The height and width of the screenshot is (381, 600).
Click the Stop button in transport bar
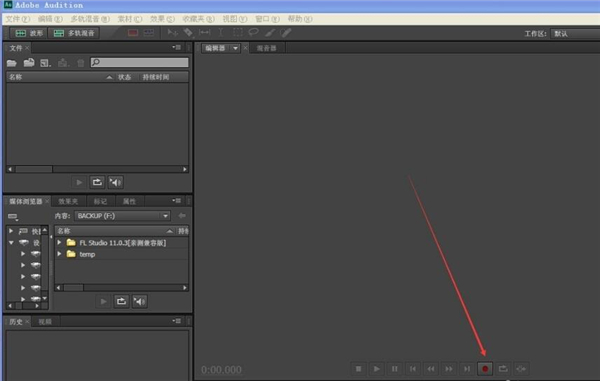point(359,369)
